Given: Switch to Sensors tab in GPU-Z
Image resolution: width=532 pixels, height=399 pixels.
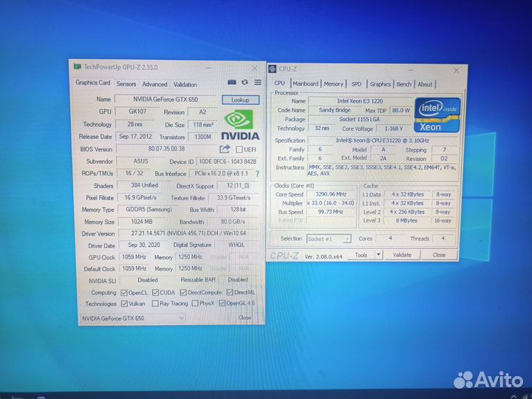Looking at the screenshot, I should pyautogui.click(x=126, y=83).
